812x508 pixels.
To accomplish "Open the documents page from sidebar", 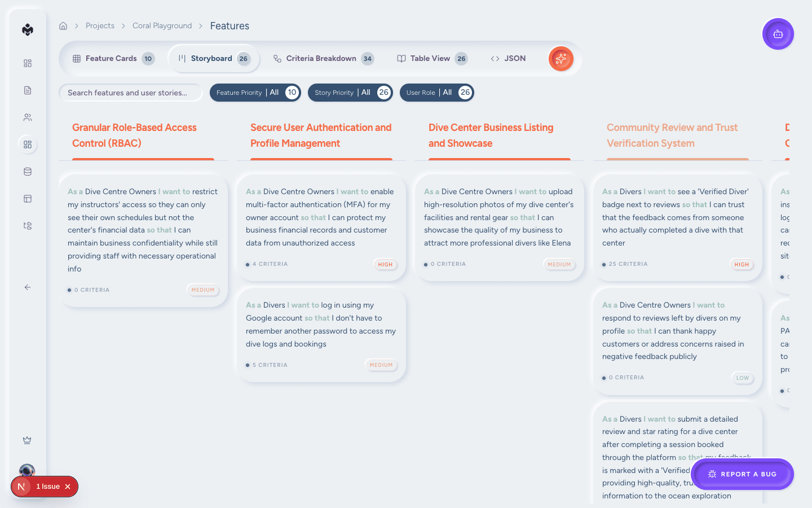I will pos(27,90).
